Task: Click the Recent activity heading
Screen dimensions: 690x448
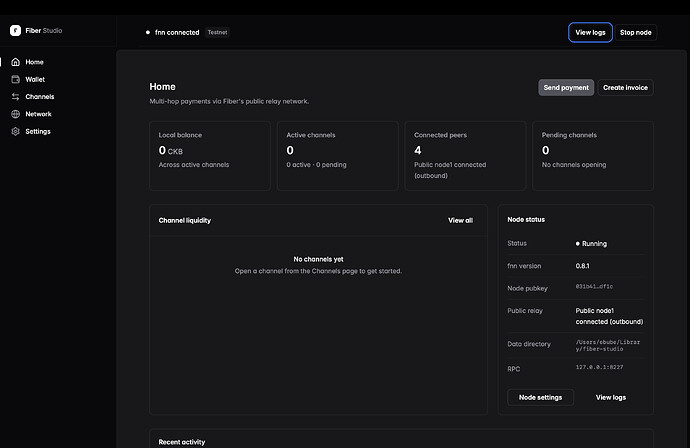Action: point(182,442)
